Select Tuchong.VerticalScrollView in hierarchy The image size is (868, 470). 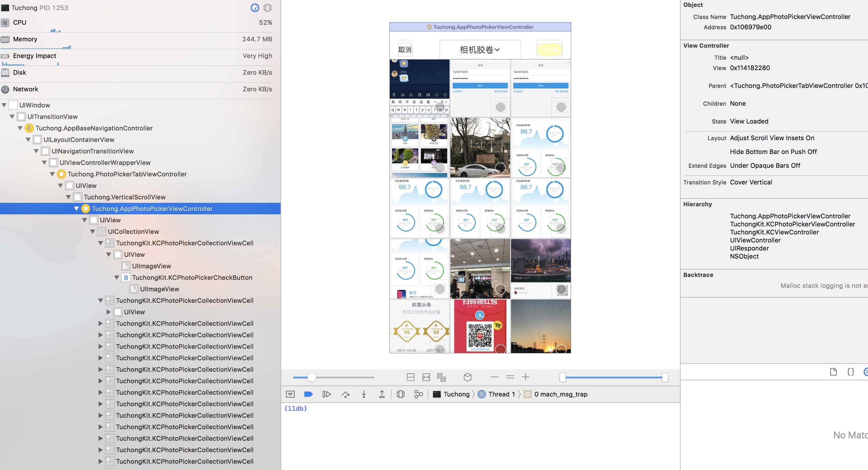(x=124, y=197)
